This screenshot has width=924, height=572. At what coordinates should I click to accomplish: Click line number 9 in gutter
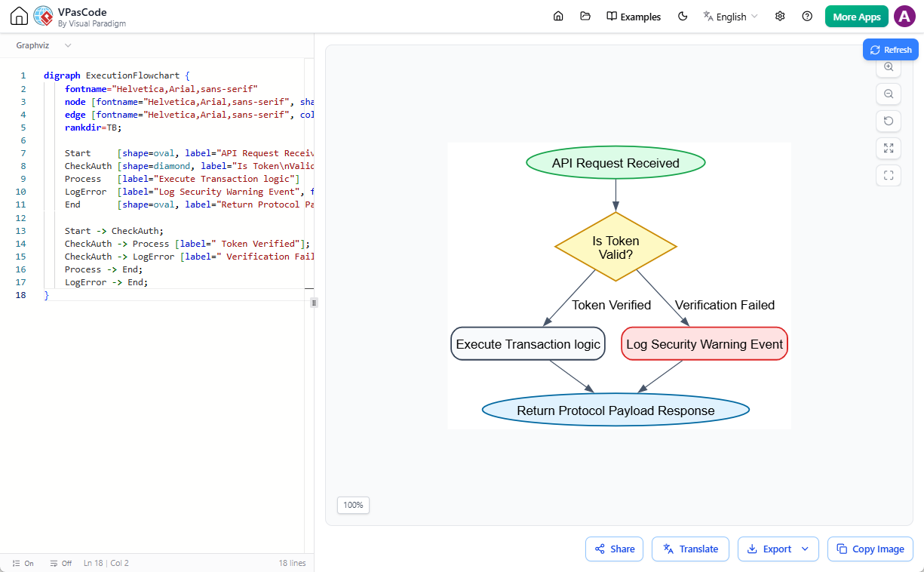click(23, 179)
